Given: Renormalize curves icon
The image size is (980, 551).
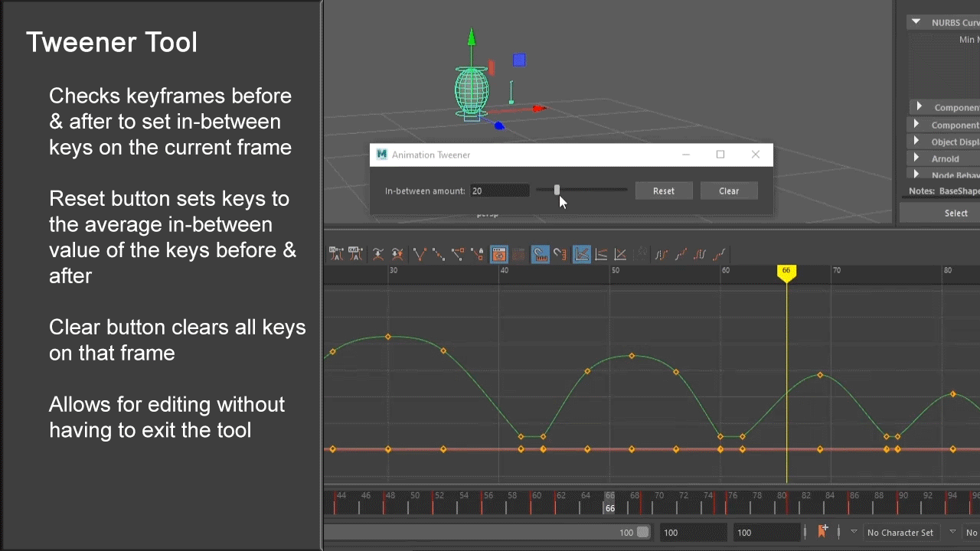Looking at the screenshot, I should (x=620, y=254).
